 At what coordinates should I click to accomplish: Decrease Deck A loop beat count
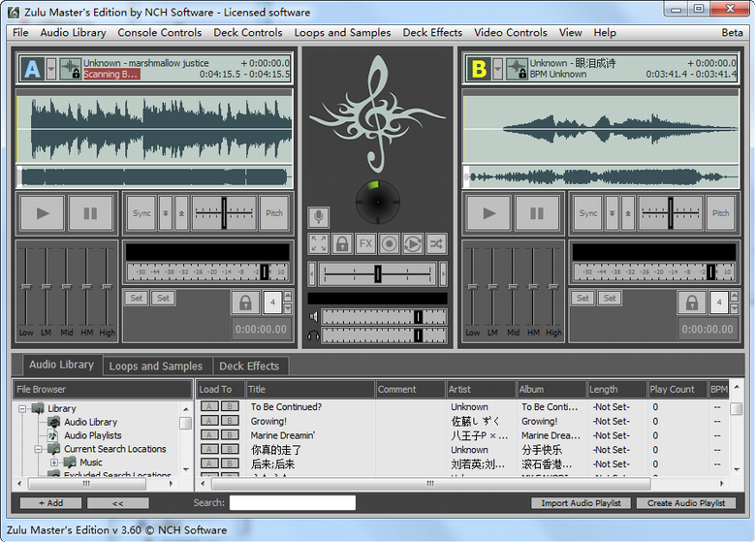288,308
